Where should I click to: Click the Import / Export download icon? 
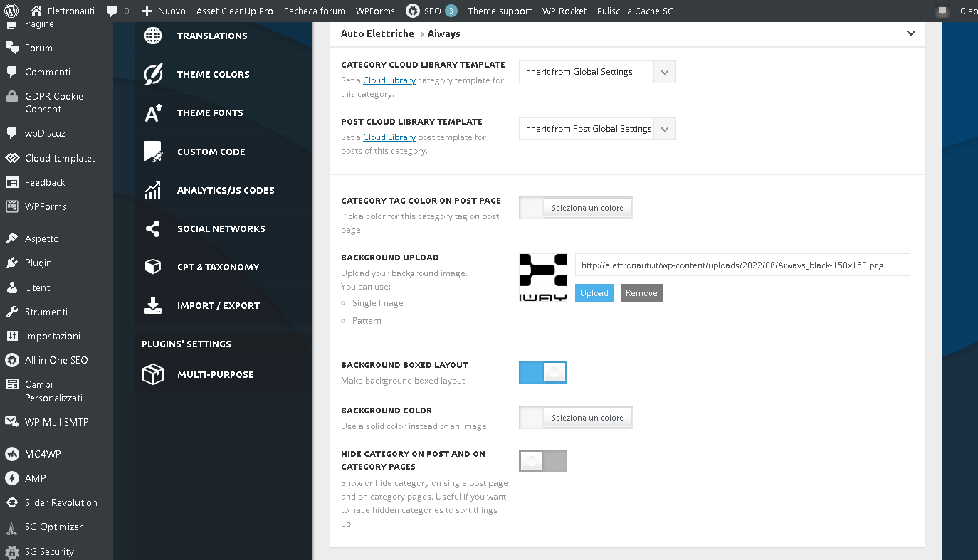(153, 305)
